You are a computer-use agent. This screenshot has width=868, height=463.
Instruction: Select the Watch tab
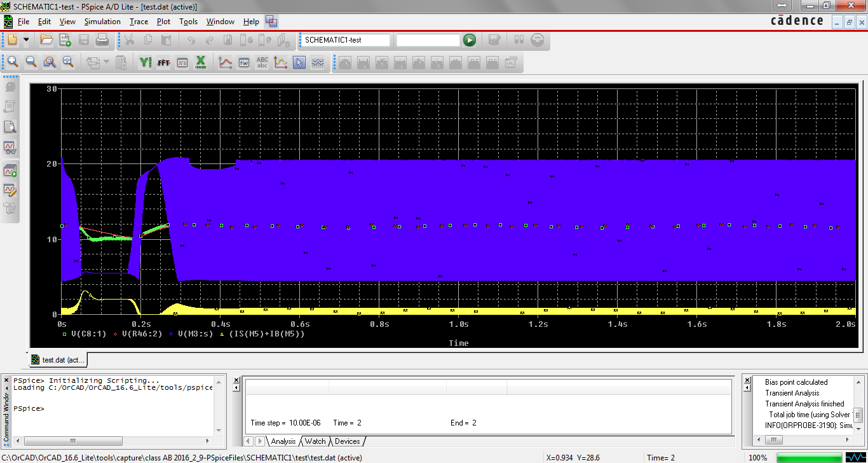tap(315, 441)
